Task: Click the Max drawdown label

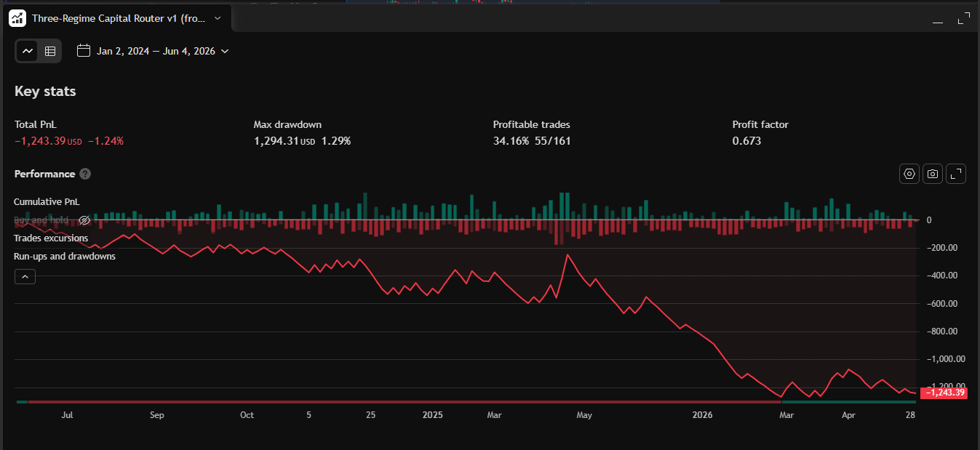Action: click(287, 124)
